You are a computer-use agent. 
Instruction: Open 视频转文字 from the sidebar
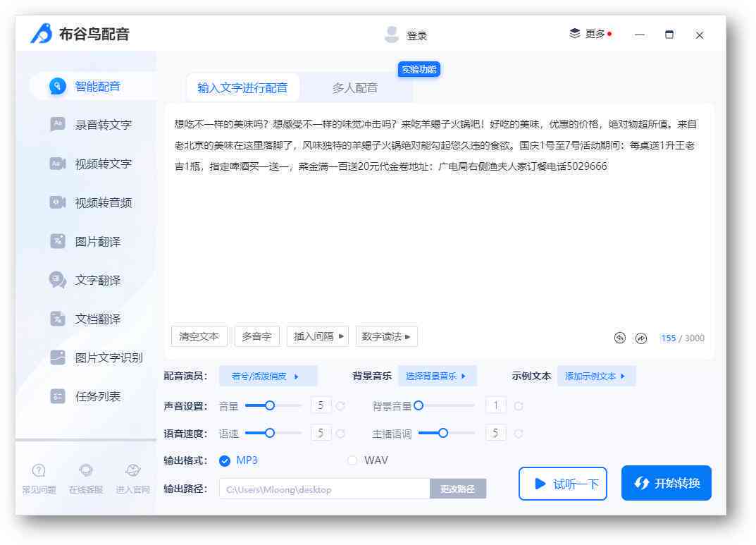pyautogui.click(x=103, y=164)
